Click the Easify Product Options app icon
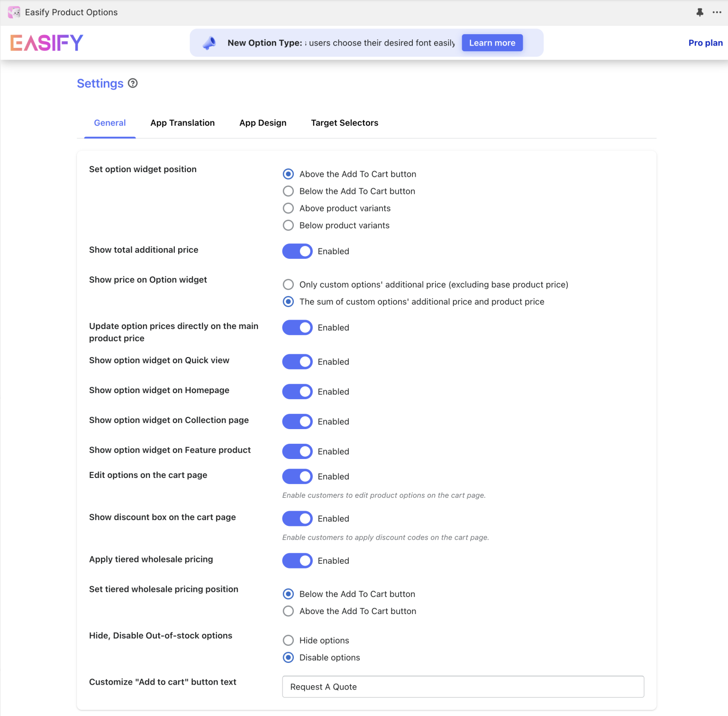This screenshot has height=716, width=728. [13, 12]
